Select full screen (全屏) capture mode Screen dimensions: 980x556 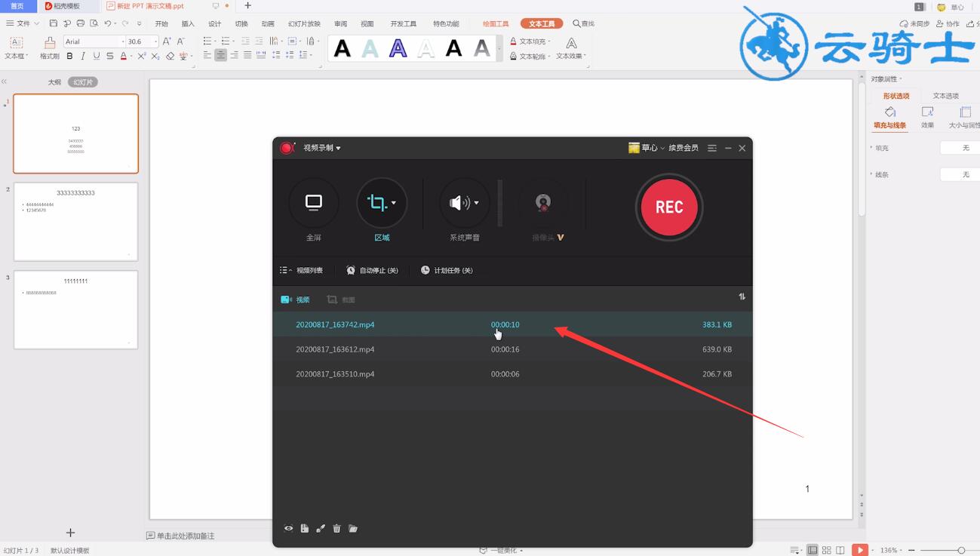point(313,202)
